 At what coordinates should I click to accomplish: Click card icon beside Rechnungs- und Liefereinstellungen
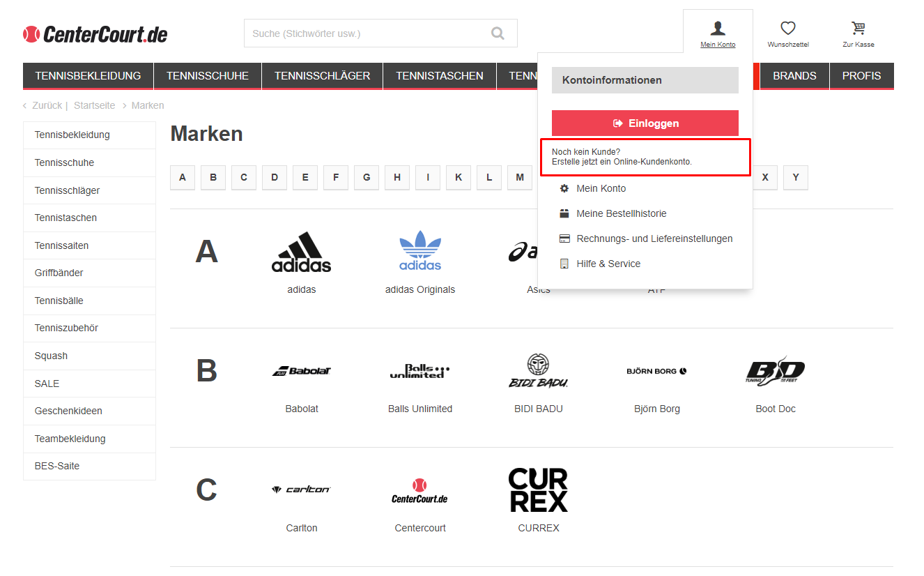[x=564, y=238]
